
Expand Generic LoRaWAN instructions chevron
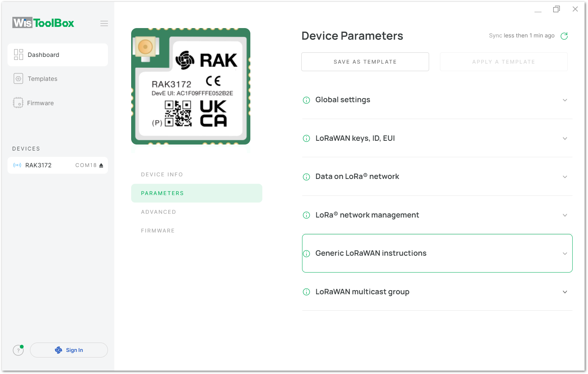[x=565, y=253]
